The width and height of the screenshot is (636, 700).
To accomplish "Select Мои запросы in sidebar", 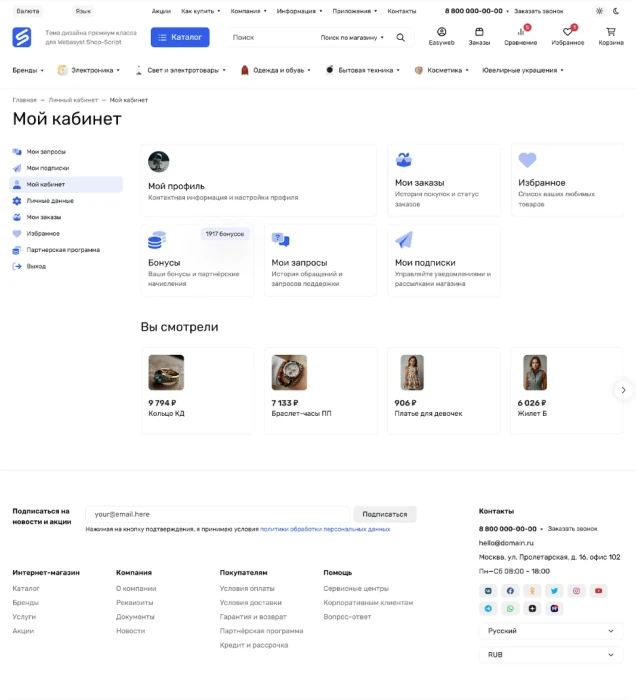I will (66, 152).
